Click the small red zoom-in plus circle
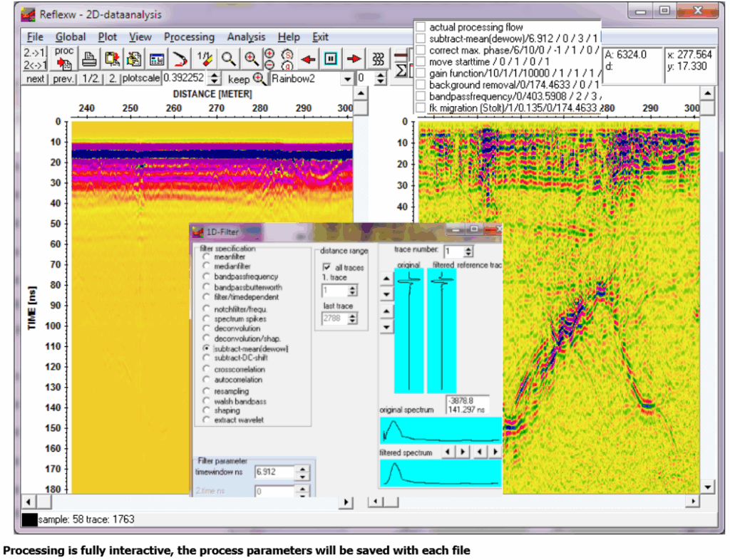This screenshot has width=730, height=560. tap(269, 53)
